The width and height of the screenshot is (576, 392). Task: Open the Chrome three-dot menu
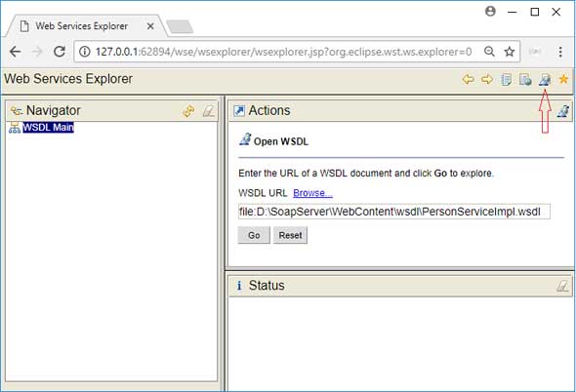point(560,52)
